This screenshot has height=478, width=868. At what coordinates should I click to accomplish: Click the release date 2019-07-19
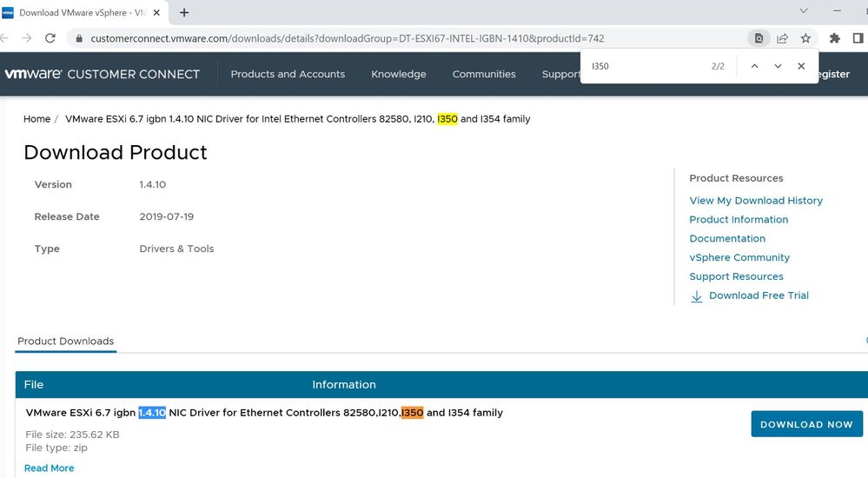pos(166,216)
